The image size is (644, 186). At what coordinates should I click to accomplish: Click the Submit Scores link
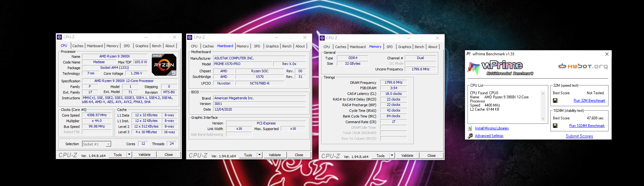579,136
